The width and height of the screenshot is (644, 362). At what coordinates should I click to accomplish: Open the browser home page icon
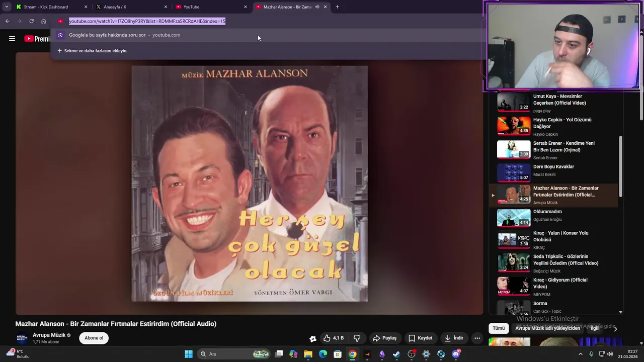tap(44, 21)
